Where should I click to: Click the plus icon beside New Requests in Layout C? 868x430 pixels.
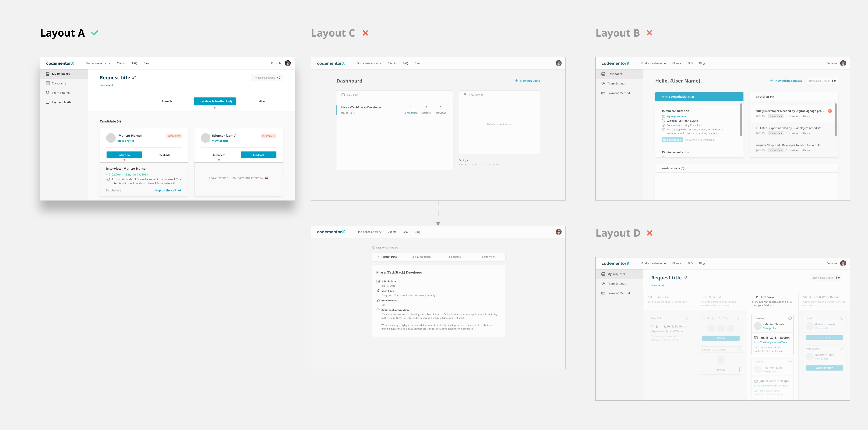pos(517,81)
